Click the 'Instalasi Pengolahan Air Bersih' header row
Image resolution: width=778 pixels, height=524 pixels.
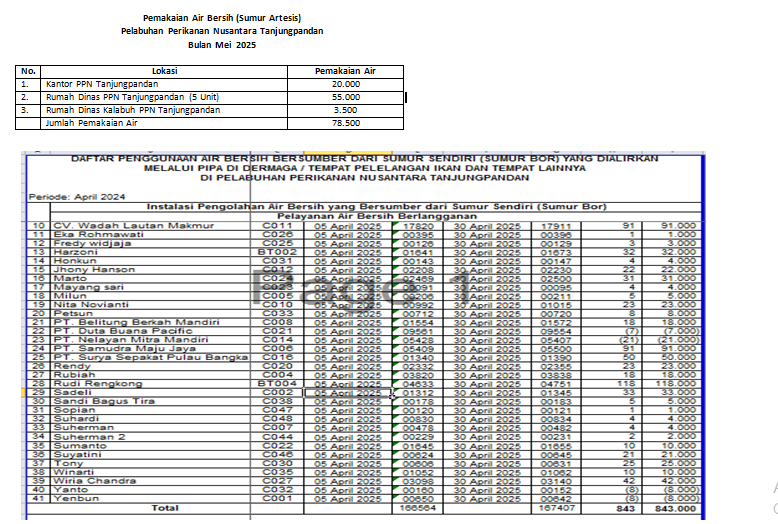(377, 206)
